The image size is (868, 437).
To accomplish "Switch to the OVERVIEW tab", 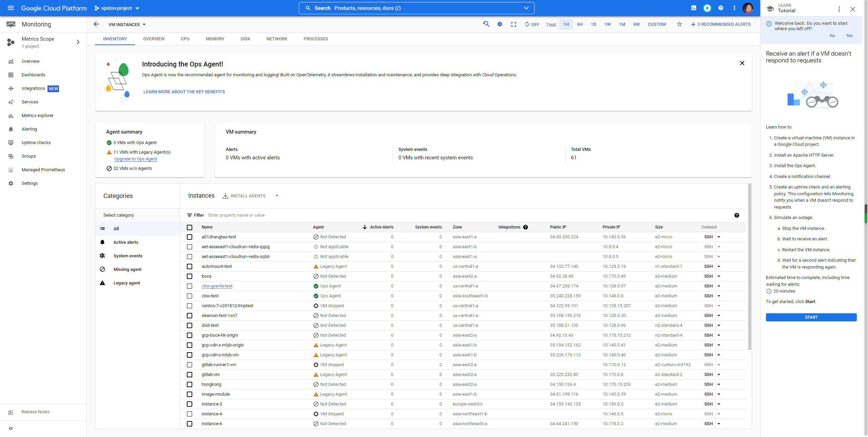I will pyautogui.click(x=154, y=39).
